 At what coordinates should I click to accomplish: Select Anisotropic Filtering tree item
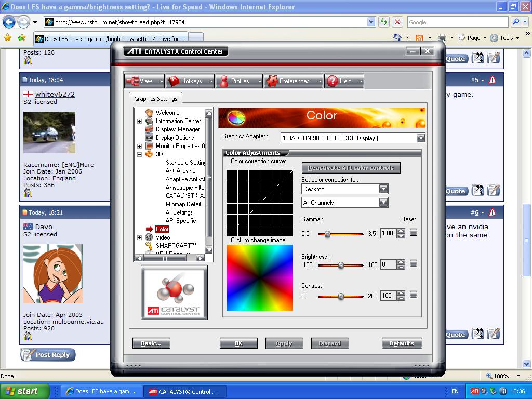[x=185, y=187]
